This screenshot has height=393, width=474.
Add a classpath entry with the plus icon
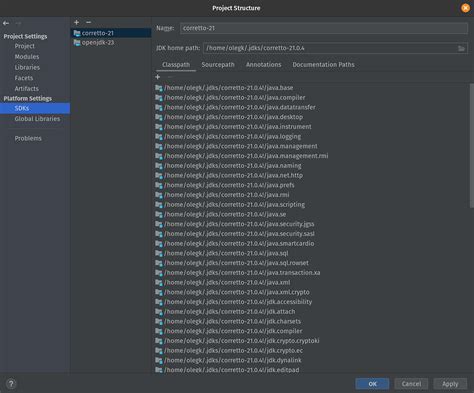(158, 77)
